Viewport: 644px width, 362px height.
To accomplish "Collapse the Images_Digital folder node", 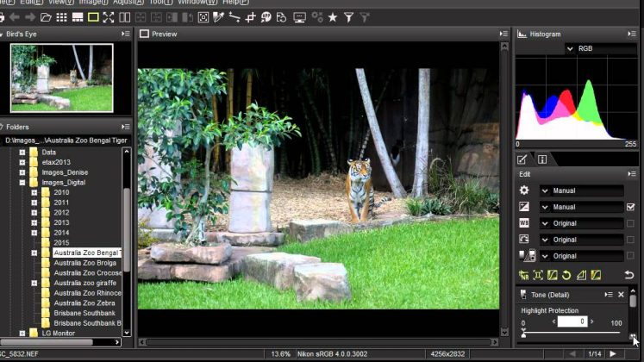I will click(x=22, y=182).
